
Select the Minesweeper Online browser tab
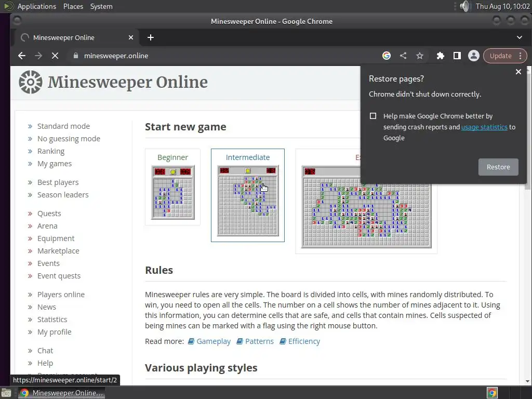coord(75,37)
